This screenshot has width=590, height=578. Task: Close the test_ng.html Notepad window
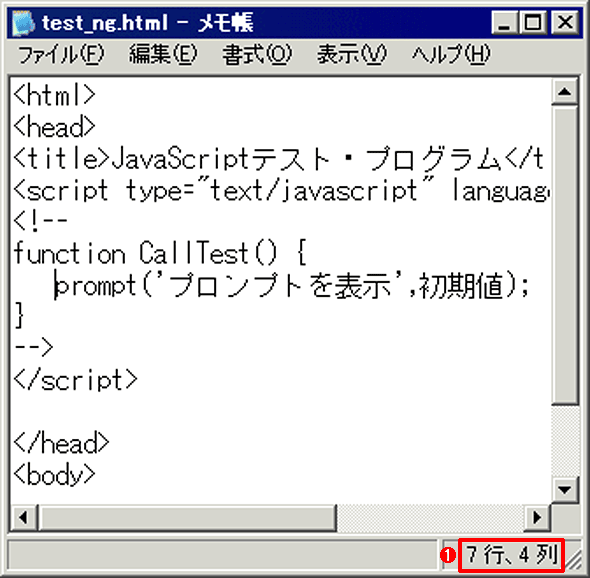point(564,23)
